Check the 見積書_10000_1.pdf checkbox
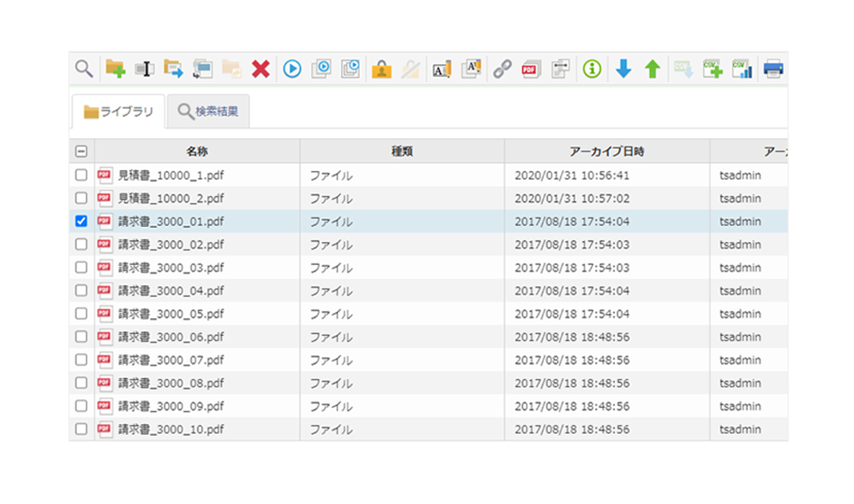This screenshot has height=504, width=854. coord(81,175)
